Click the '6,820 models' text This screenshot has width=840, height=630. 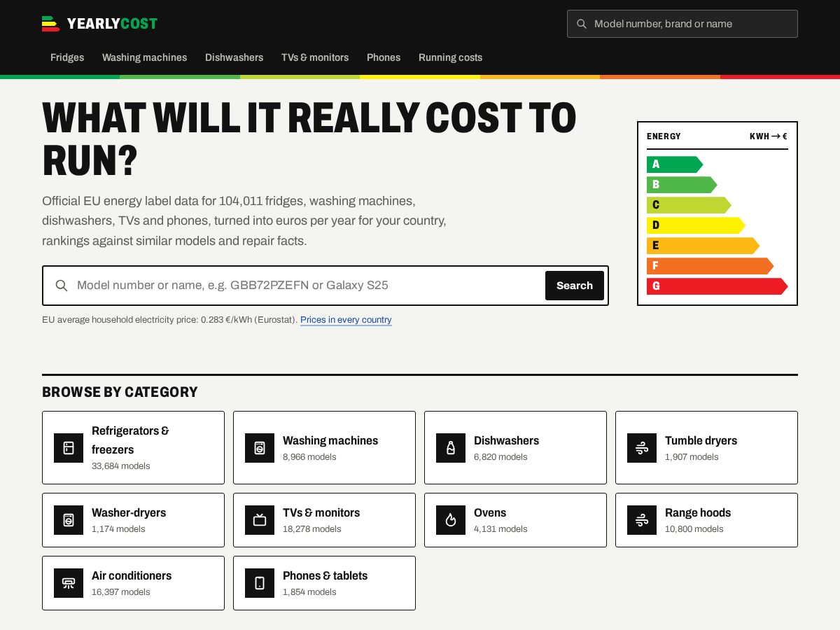[500, 457]
